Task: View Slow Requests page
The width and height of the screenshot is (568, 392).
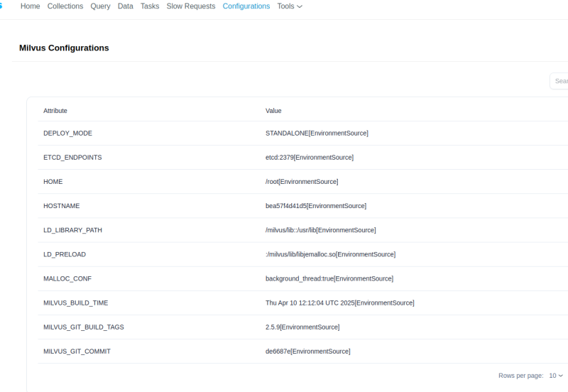Action: (191, 6)
